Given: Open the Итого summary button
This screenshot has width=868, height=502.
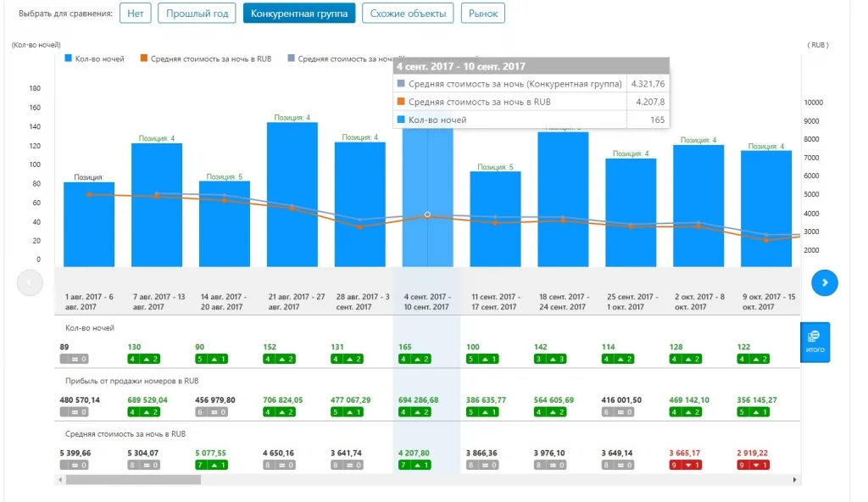Looking at the screenshot, I should pyautogui.click(x=815, y=342).
